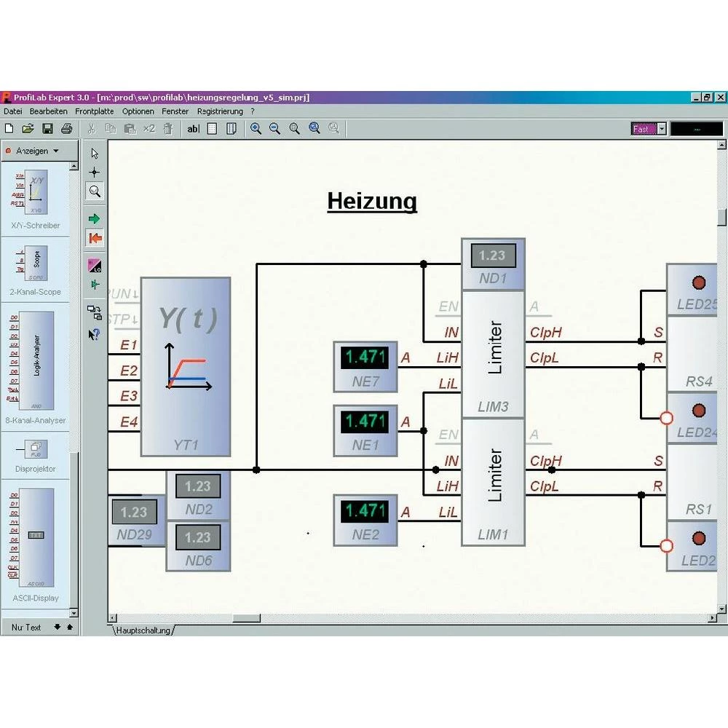Add the 2-Kanal-Scope component

click(x=35, y=264)
